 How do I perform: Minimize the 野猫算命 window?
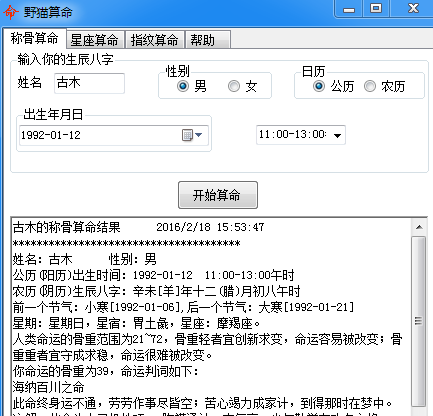[349, 9]
